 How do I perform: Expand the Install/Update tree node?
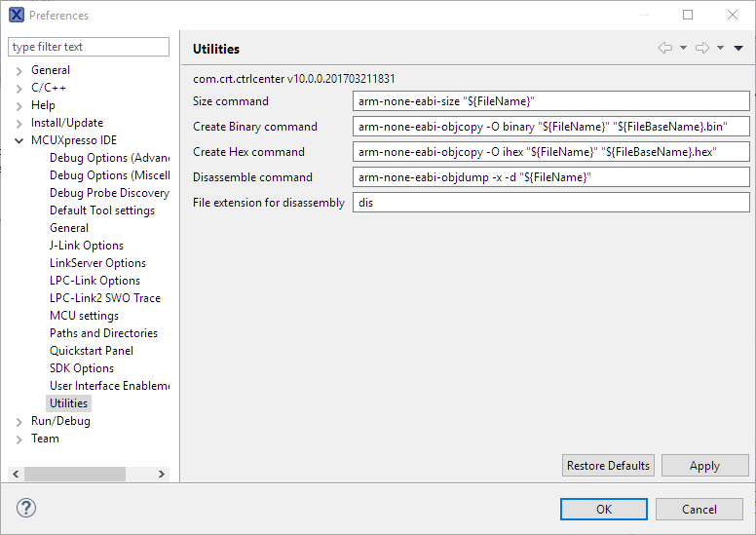tap(19, 124)
